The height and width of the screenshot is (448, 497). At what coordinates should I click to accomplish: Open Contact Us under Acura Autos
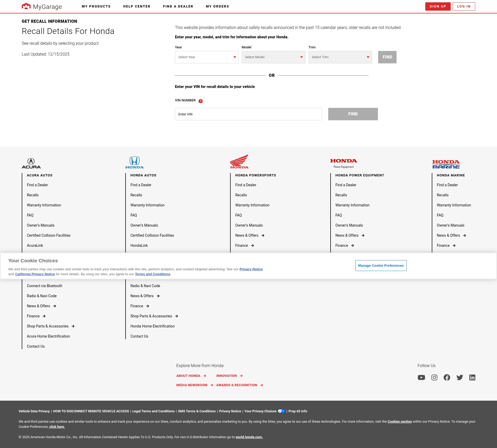(x=36, y=346)
